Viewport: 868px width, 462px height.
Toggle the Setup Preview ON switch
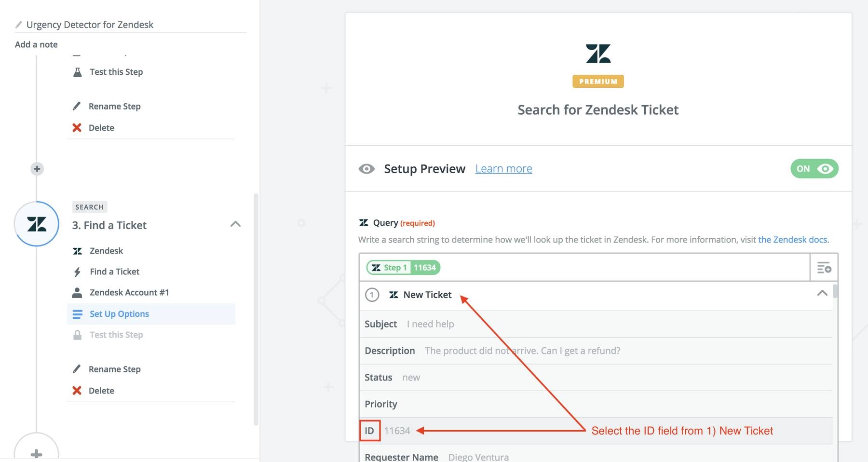[x=814, y=169]
